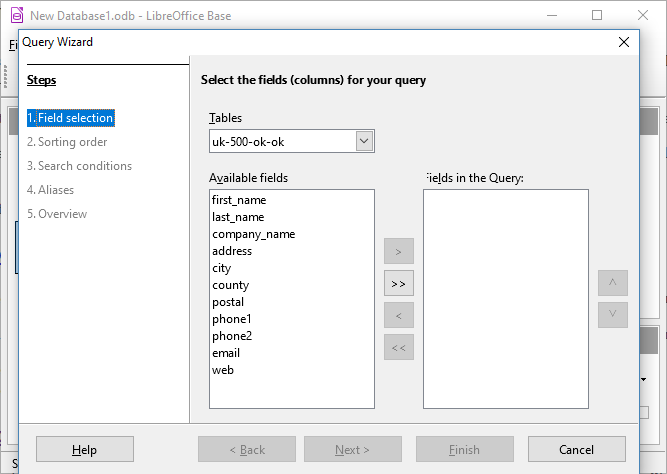This screenshot has width=667, height=474.
Task: Click the remove single field arrow button
Action: pos(398,316)
